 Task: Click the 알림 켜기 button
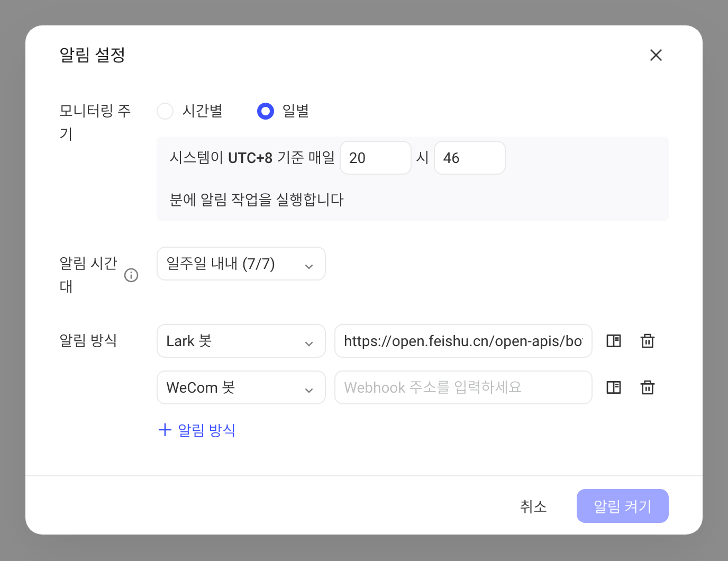click(x=623, y=506)
